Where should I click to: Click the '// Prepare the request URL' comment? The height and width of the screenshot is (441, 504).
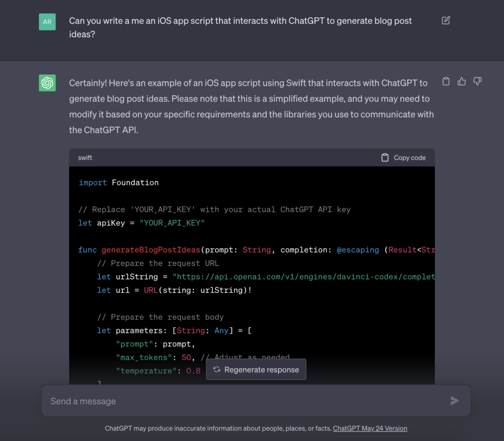pos(158,263)
